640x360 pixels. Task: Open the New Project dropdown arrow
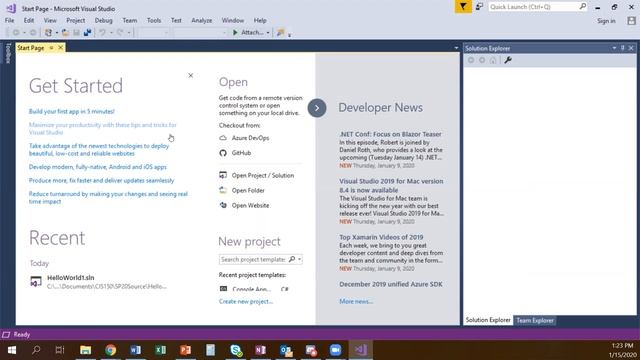[56, 33]
